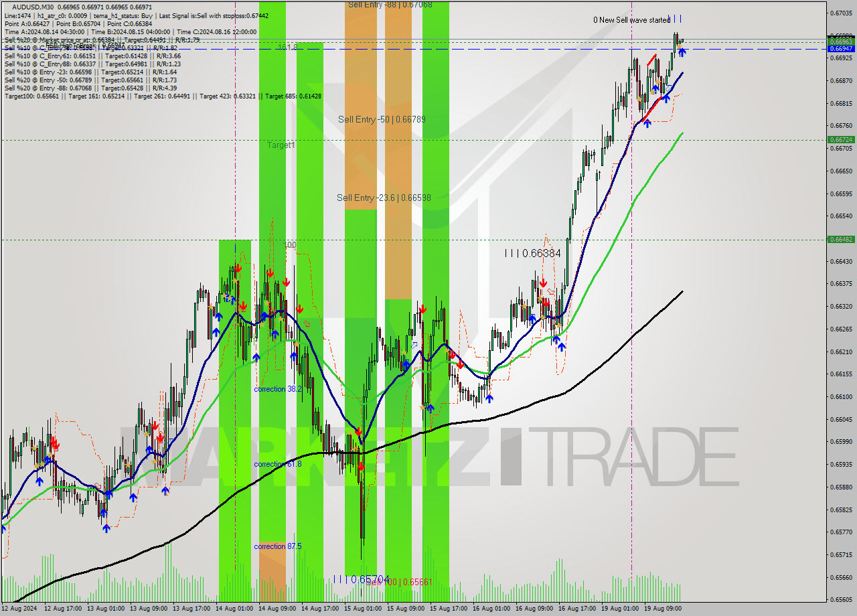Click the 0.65605 price axis label
Screen dimensions: 857x616
(841, 600)
